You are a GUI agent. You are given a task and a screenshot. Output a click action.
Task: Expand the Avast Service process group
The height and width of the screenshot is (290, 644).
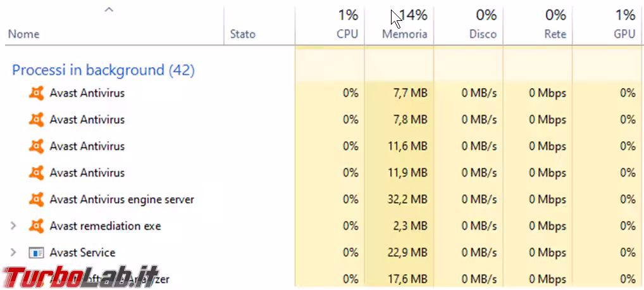pos(14,253)
